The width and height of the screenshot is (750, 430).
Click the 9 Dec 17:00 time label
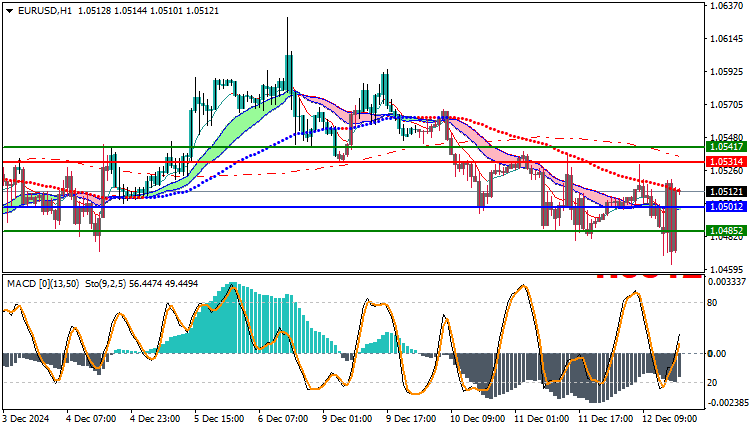click(x=411, y=419)
